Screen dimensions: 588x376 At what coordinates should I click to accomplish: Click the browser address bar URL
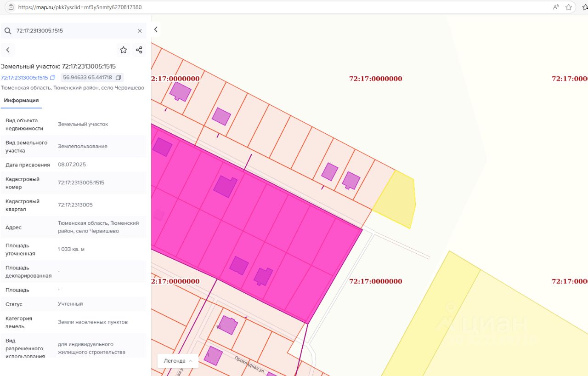pos(80,7)
